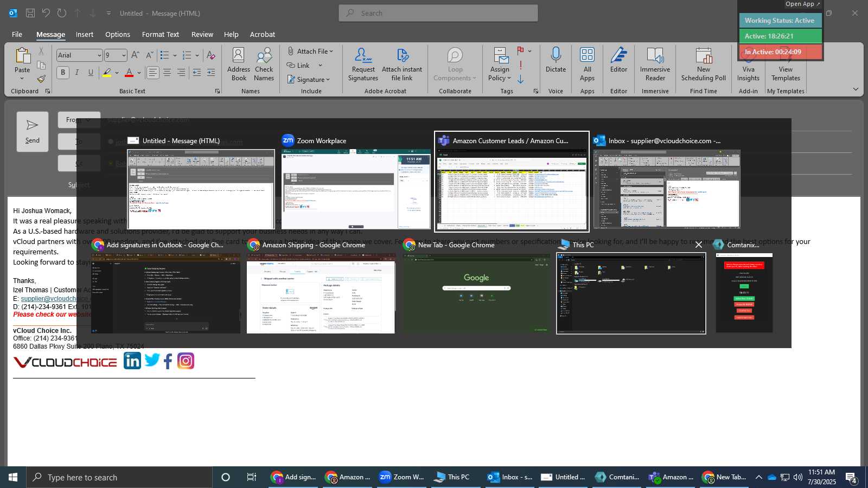Click Open App button in time tracker
This screenshot has height=488, width=868.
point(803,4)
